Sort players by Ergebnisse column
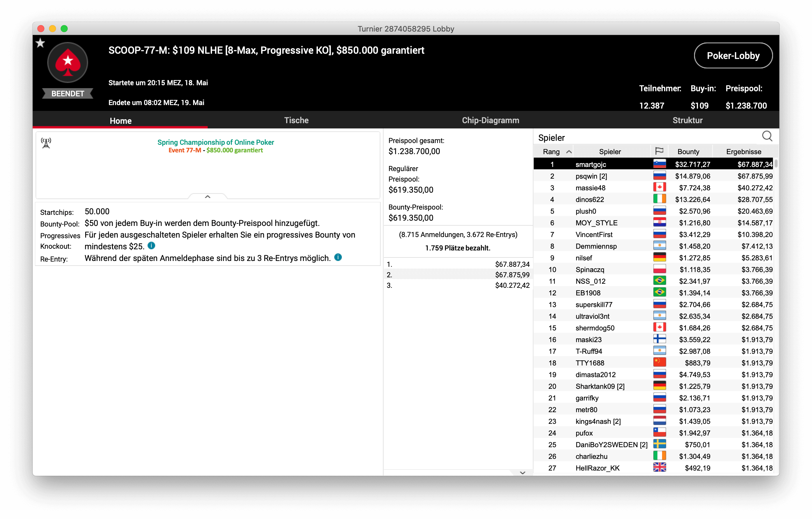 coord(743,151)
